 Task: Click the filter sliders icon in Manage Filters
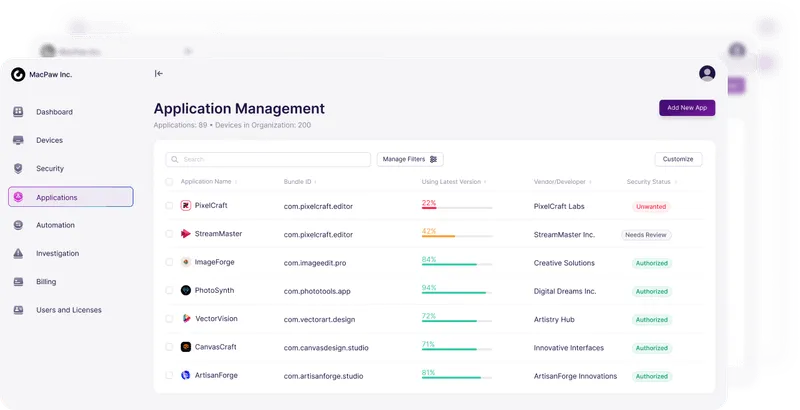[433, 159]
